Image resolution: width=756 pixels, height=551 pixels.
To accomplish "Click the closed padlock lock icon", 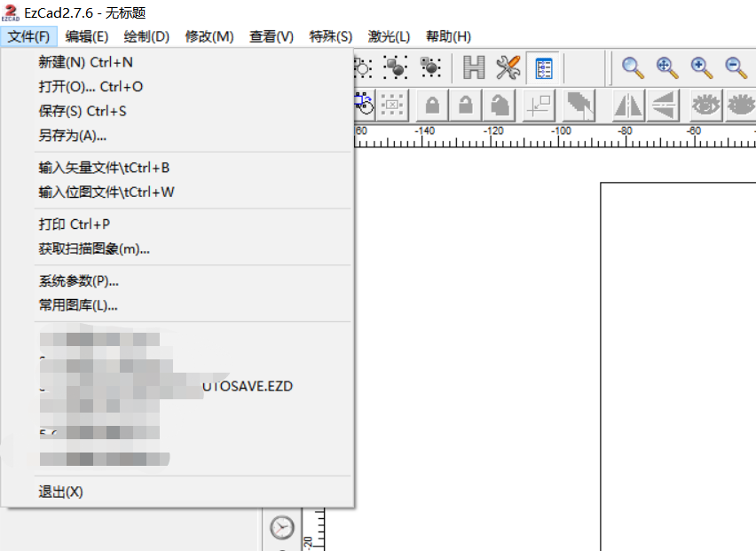I will (432, 105).
